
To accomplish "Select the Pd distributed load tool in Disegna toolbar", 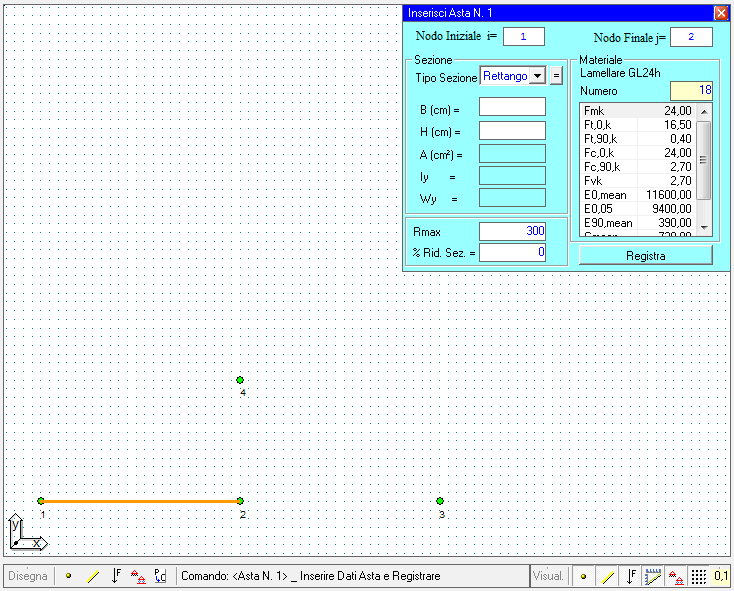I will pyautogui.click(x=160, y=576).
